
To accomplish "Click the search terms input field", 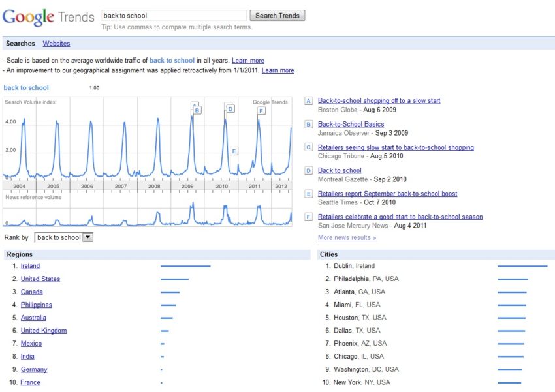I will tap(174, 16).
